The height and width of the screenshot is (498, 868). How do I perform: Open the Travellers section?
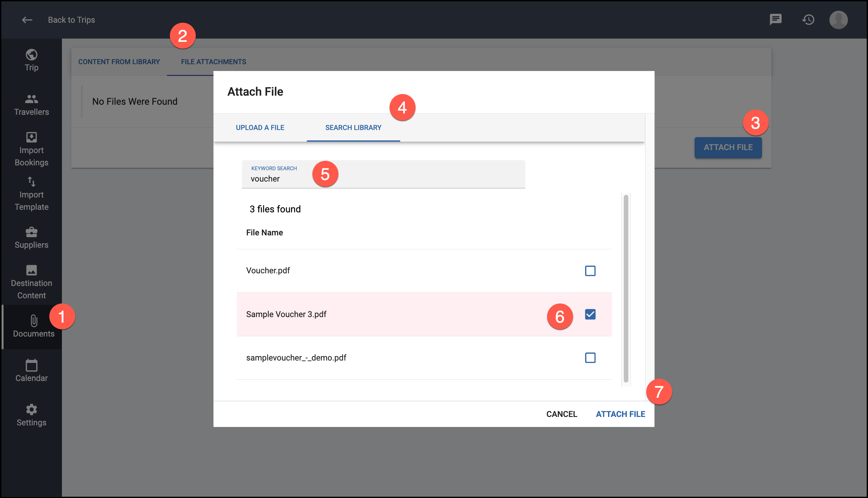click(31, 105)
